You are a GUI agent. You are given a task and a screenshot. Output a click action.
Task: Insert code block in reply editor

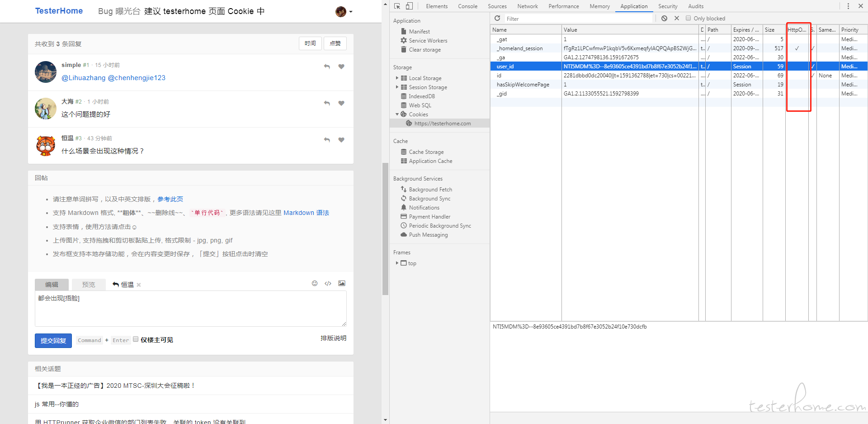(x=328, y=283)
